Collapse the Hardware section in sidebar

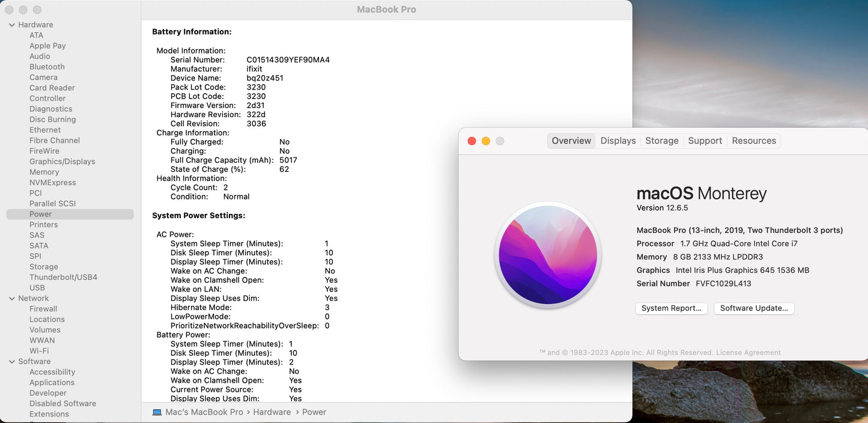pos(12,25)
